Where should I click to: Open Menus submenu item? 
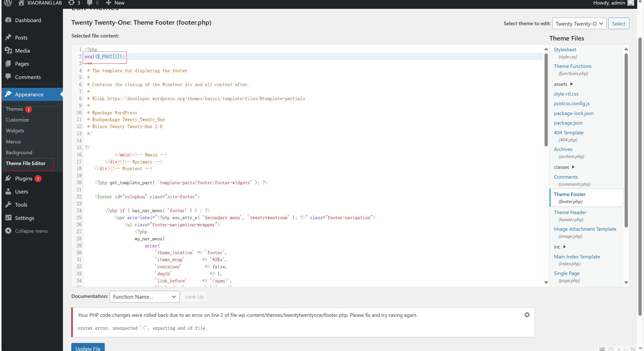click(x=13, y=142)
